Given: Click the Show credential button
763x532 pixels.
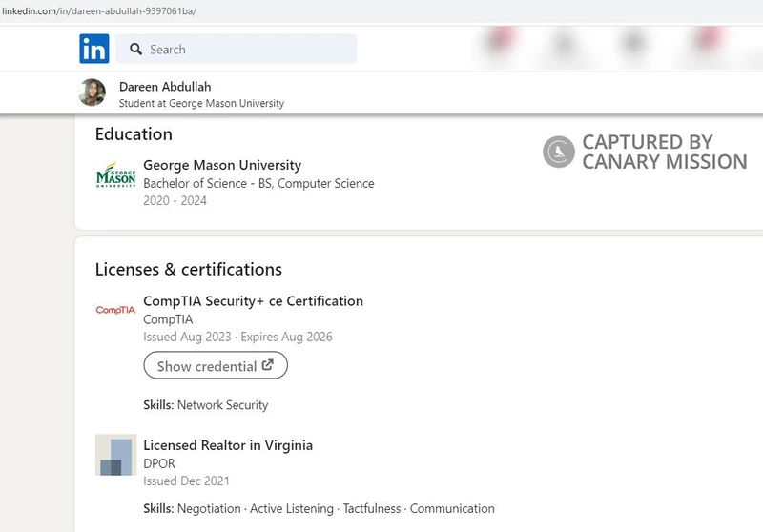Looking at the screenshot, I should 216,365.
